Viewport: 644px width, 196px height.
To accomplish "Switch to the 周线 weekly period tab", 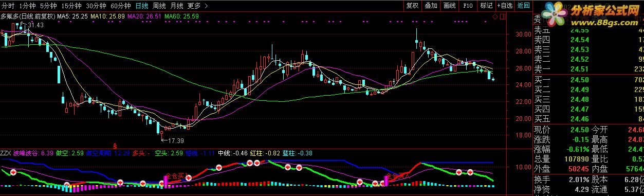I will click(159, 6).
